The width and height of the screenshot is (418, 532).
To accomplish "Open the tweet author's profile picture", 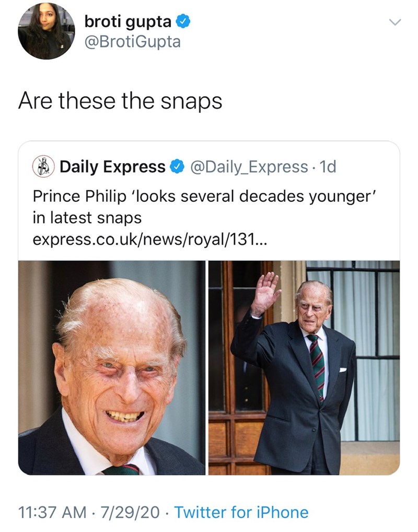I will [45, 31].
